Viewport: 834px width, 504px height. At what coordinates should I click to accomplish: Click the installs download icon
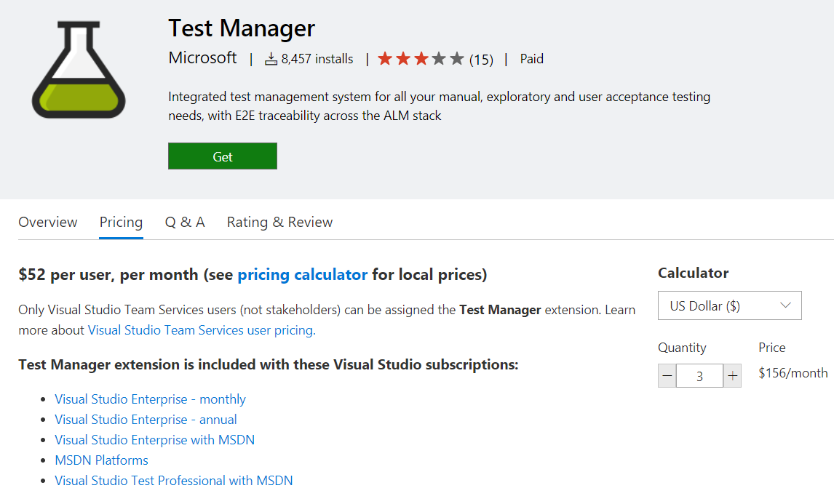(272, 58)
